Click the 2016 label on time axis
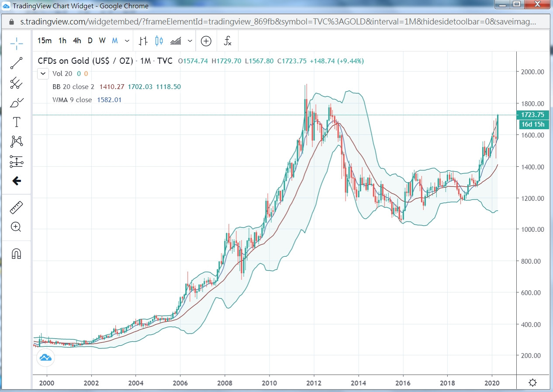This screenshot has width=553, height=392. point(403,383)
